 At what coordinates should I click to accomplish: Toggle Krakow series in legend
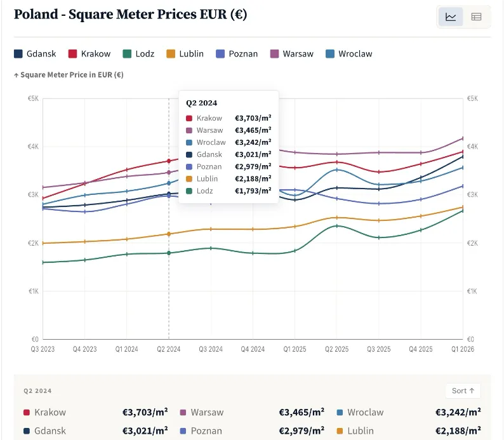click(90, 54)
